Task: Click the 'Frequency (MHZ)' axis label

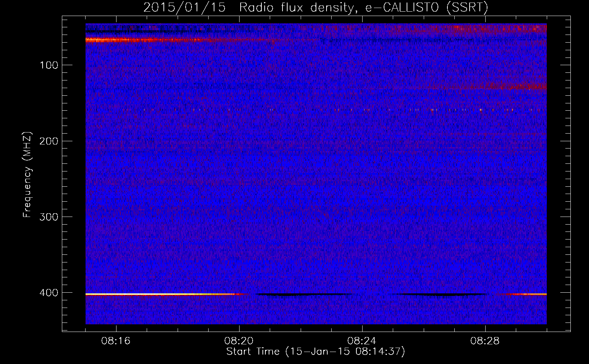Action: pos(27,174)
